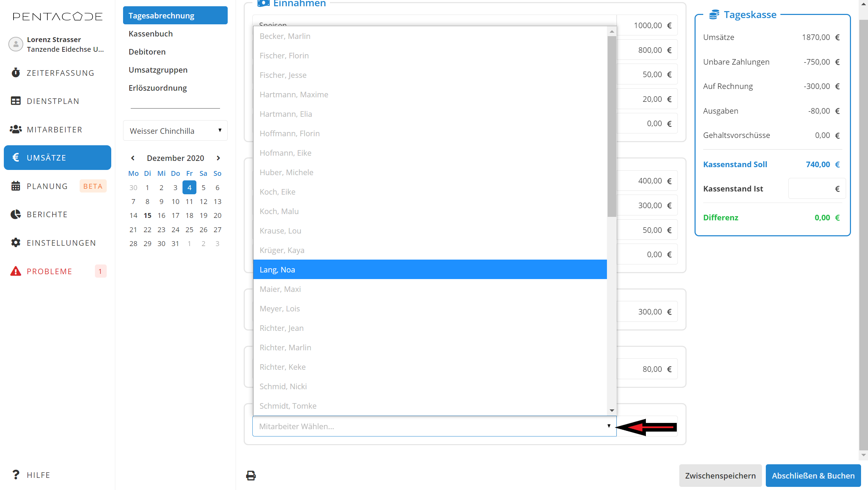The height and width of the screenshot is (490, 868).
Task: Open the Debitoren submenu item
Action: pyautogui.click(x=147, y=52)
